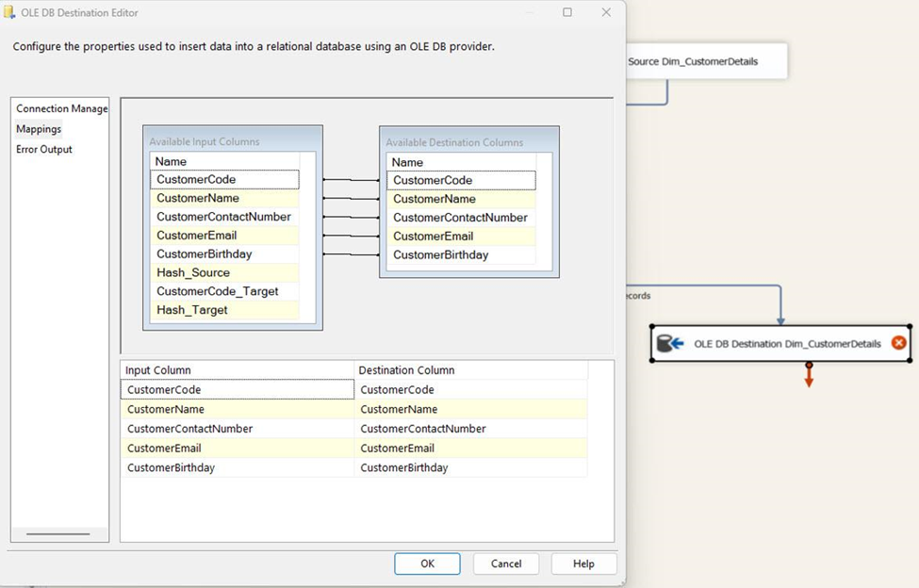The width and height of the screenshot is (919, 588).
Task: Click the horizontal scrollbar below the sidebar
Action: tap(59, 533)
